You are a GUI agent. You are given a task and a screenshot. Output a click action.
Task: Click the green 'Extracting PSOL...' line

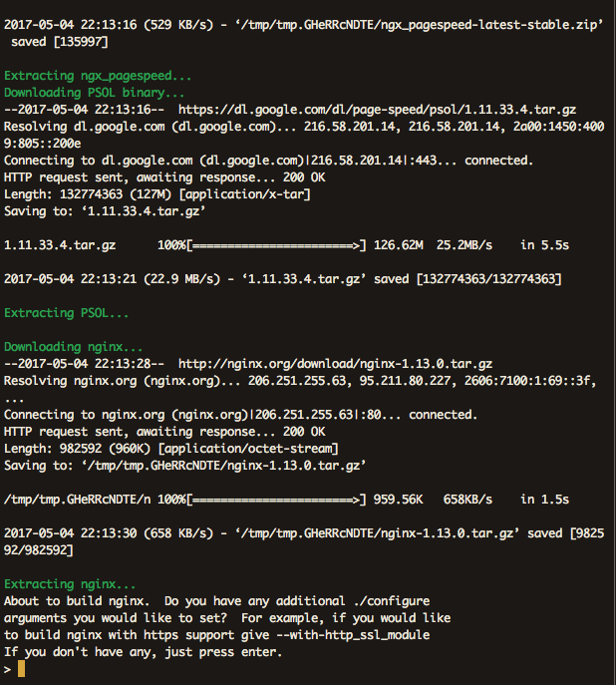[x=67, y=313]
